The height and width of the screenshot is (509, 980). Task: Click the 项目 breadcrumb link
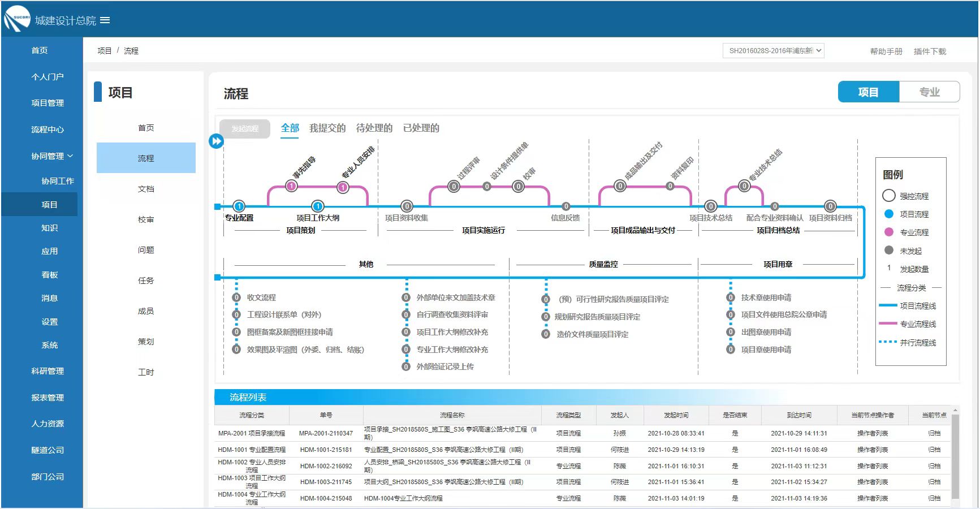(x=105, y=51)
